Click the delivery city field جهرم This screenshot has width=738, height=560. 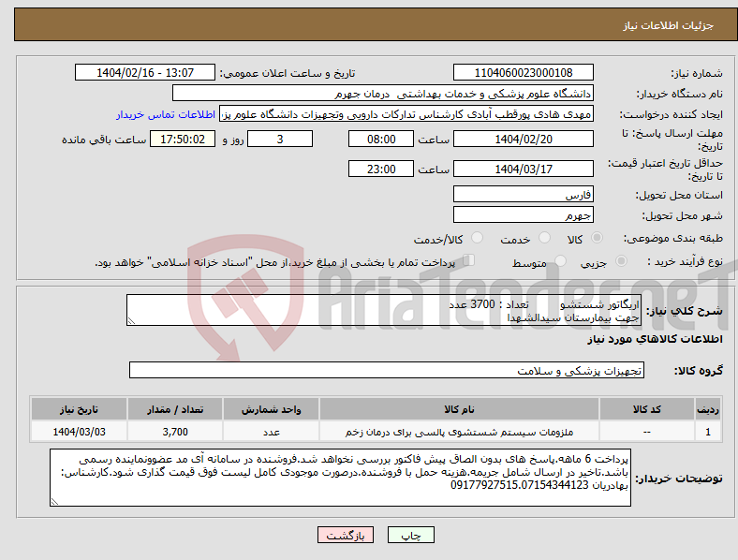(523, 214)
